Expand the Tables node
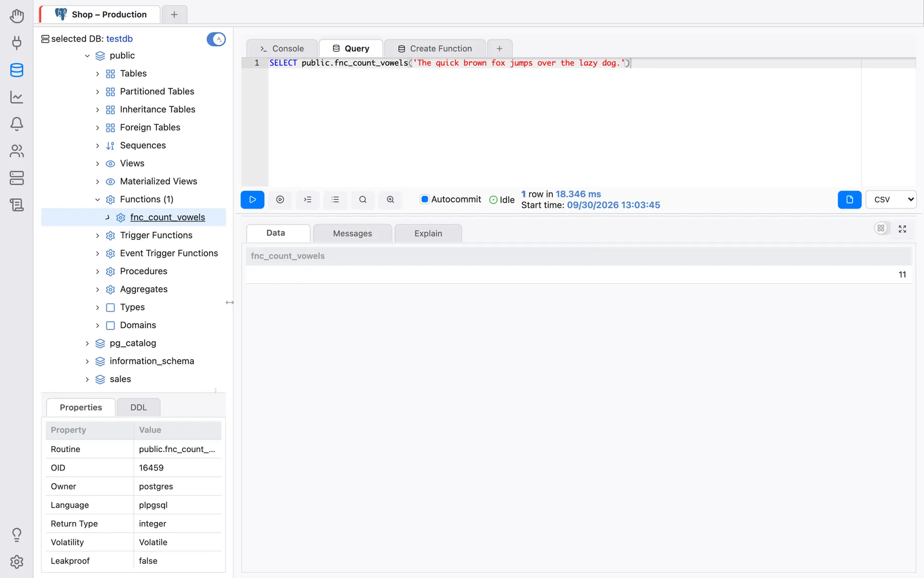 coord(98,73)
